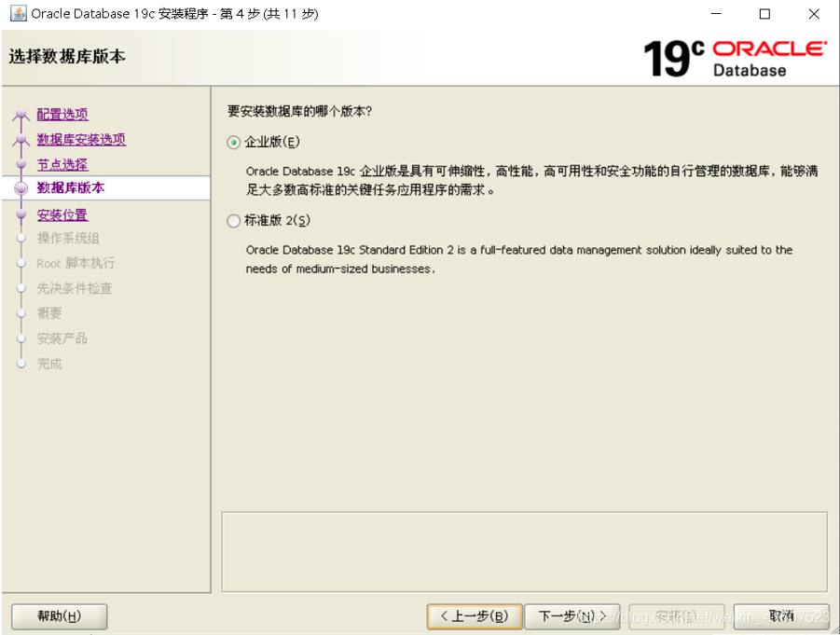Click the 要安装数据库的哪个版本? question text

pos(299,111)
